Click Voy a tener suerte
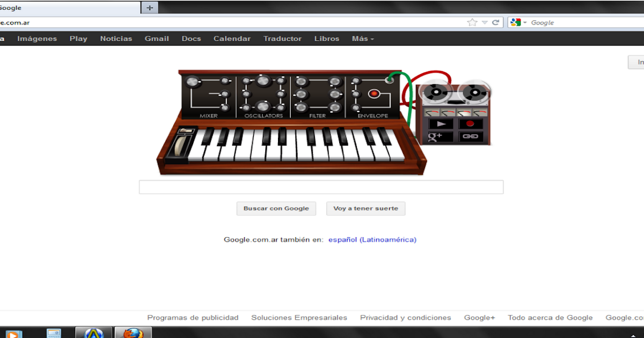The width and height of the screenshot is (644, 338). click(365, 208)
